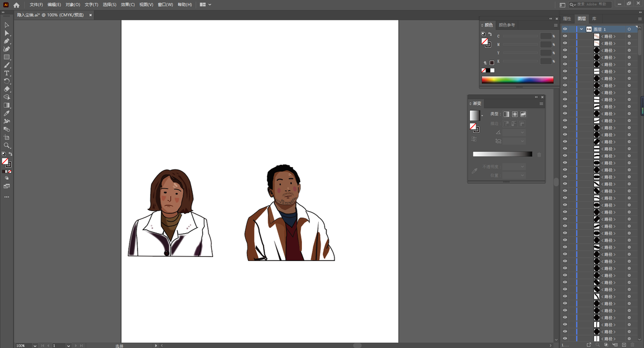Click Locate Object magnifier in the Layers panel
Image resolution: width=644 pixels, height=348 pixels.
pos(598,345)
